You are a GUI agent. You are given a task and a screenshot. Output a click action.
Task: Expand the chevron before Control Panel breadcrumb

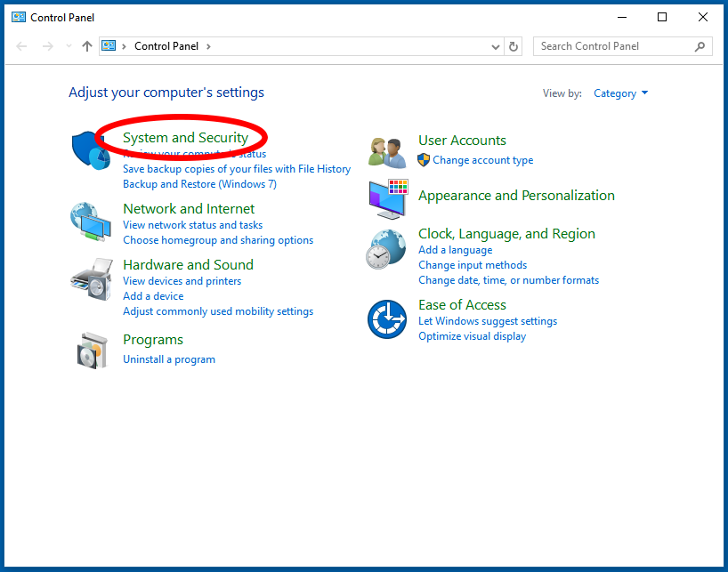[124, 46]
